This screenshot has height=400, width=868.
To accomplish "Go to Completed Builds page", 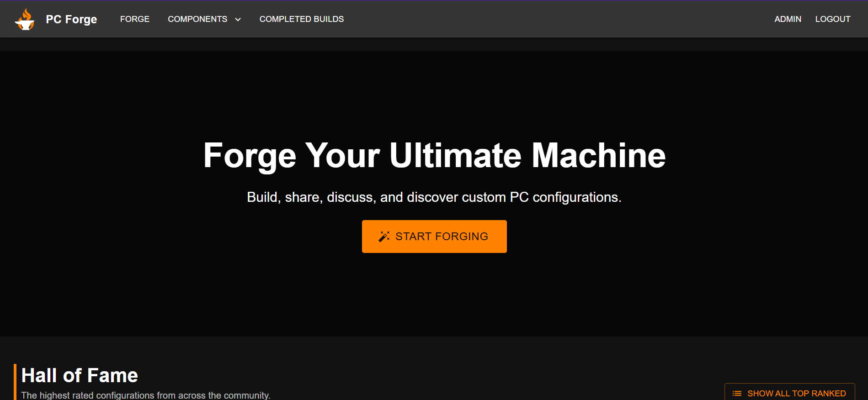I will click(301, 19).
